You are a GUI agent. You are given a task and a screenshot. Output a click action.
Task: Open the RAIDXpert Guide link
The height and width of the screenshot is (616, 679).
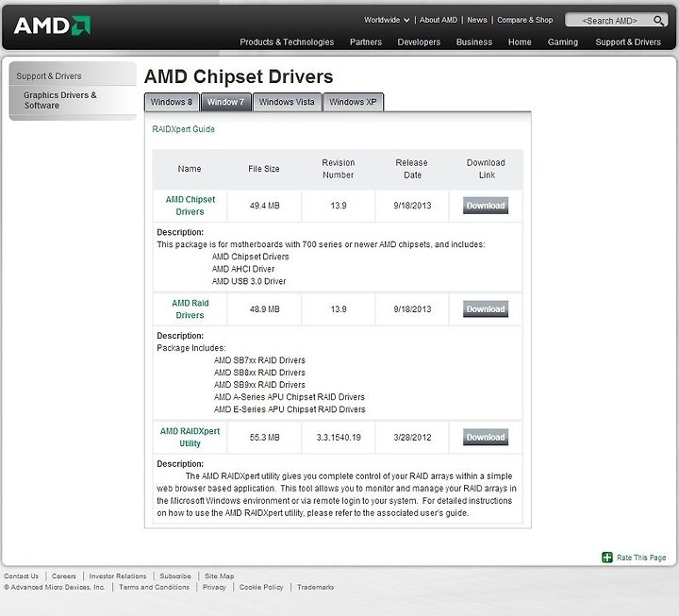[183, 129]
